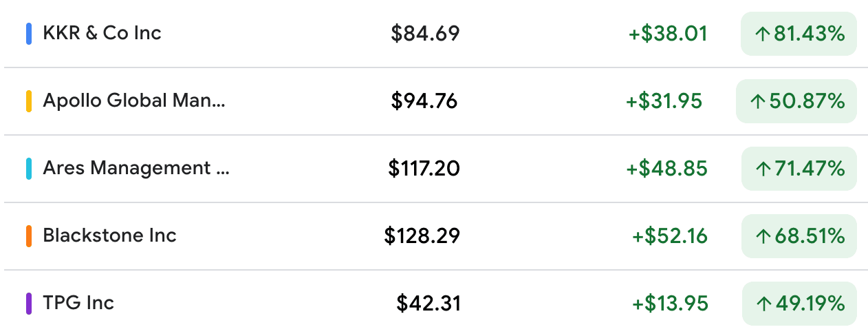Click the $94.76 Apollo price

424,101
